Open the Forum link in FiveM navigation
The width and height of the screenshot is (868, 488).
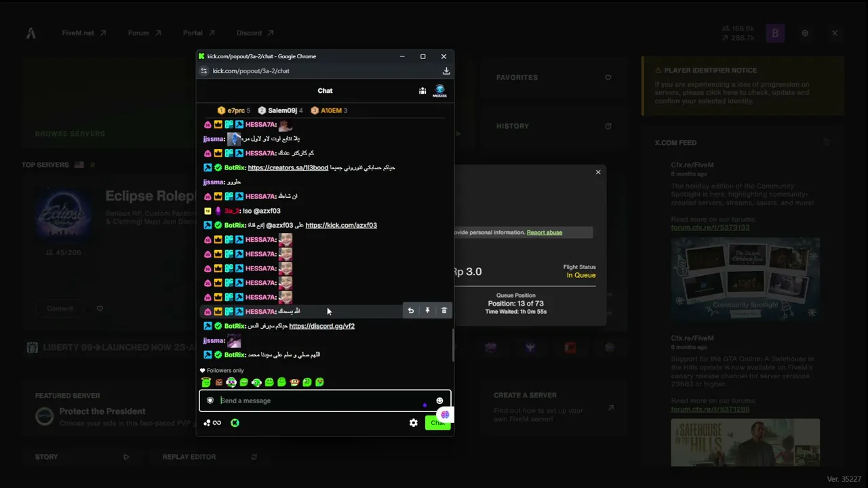point(144,33)
